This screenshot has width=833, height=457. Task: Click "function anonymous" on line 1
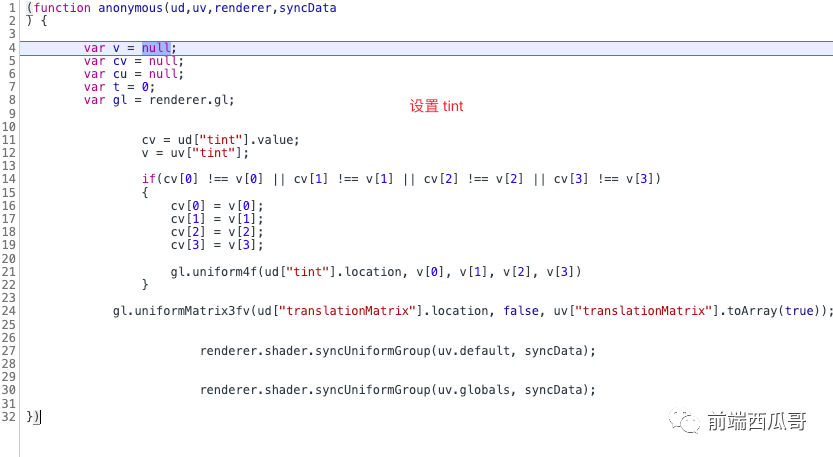98,8
